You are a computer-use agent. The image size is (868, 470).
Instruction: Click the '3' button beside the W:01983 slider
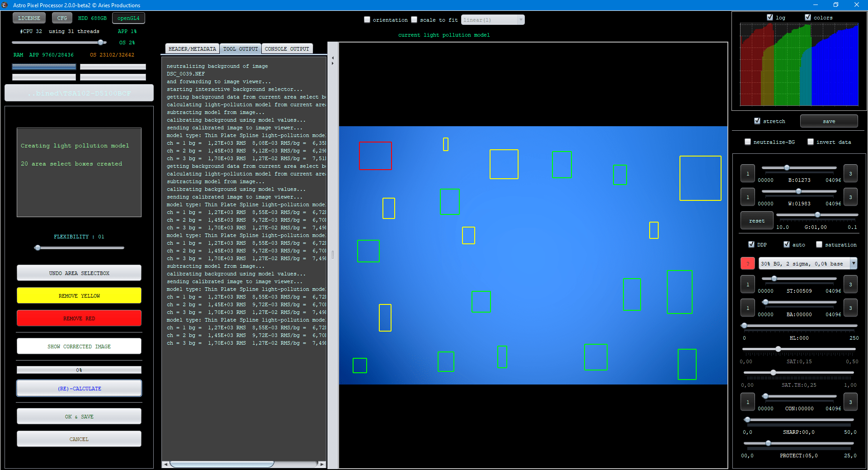(850, 197)
